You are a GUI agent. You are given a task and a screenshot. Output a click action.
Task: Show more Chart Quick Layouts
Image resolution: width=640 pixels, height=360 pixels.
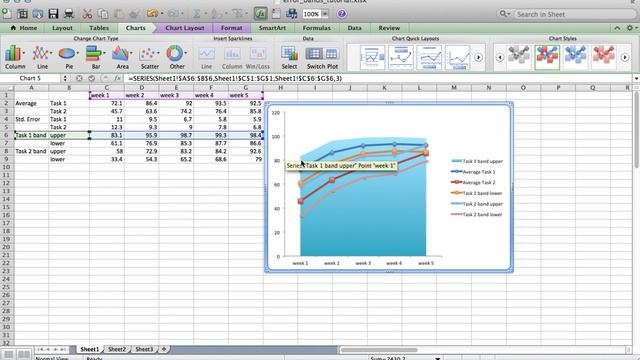(x=478, y=58)
